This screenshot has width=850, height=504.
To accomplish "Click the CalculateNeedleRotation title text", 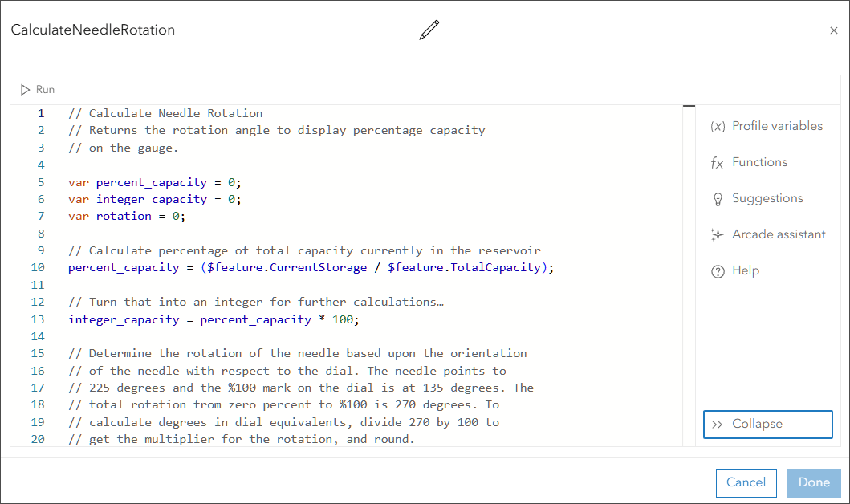I will [x=92, y=30].
